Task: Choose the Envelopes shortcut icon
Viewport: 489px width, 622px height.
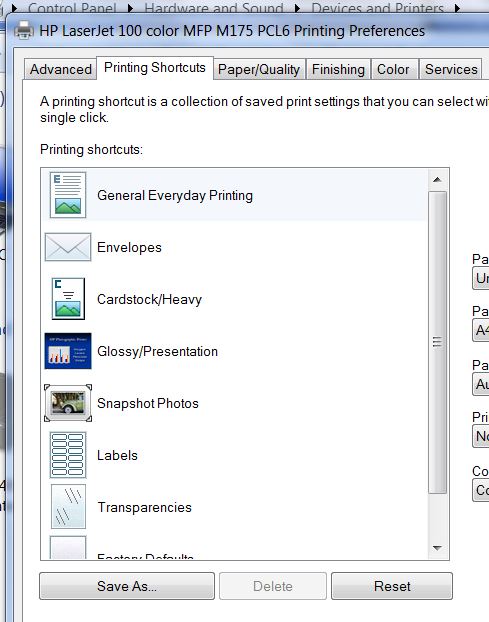Action: pos(68,247)
